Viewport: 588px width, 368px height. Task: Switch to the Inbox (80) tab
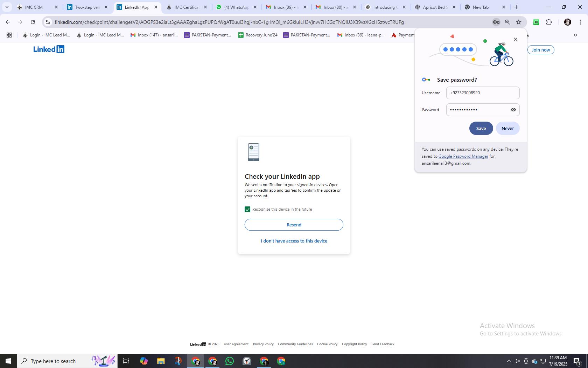[x=336, y=7]
